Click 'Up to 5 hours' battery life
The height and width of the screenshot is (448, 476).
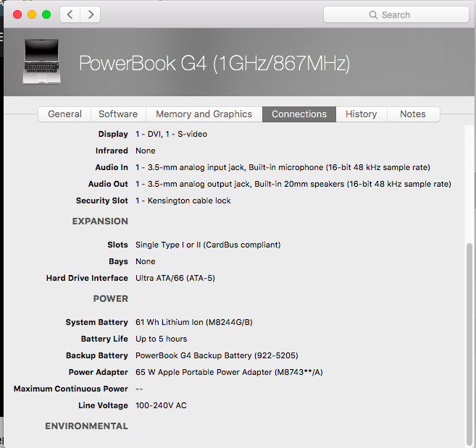coord(161,339)
